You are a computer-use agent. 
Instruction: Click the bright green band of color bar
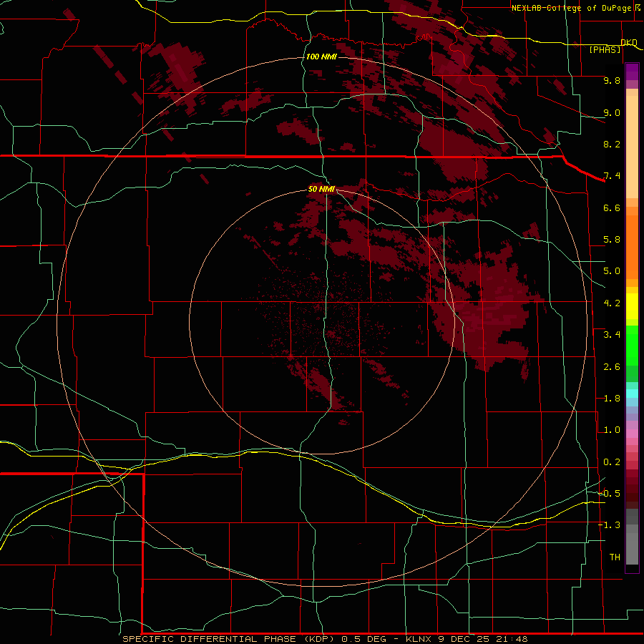[x=632, y=345]
